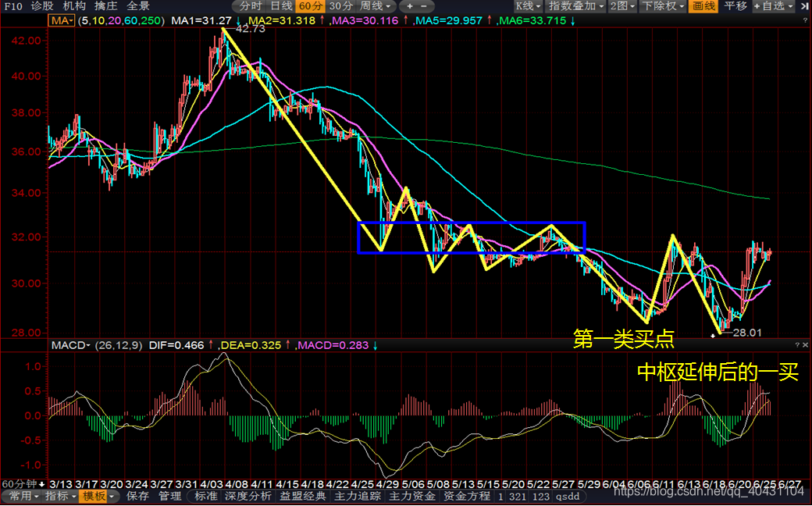Click the help question mark in MACD header
This screenshot has width=812, height=506.
798,345
